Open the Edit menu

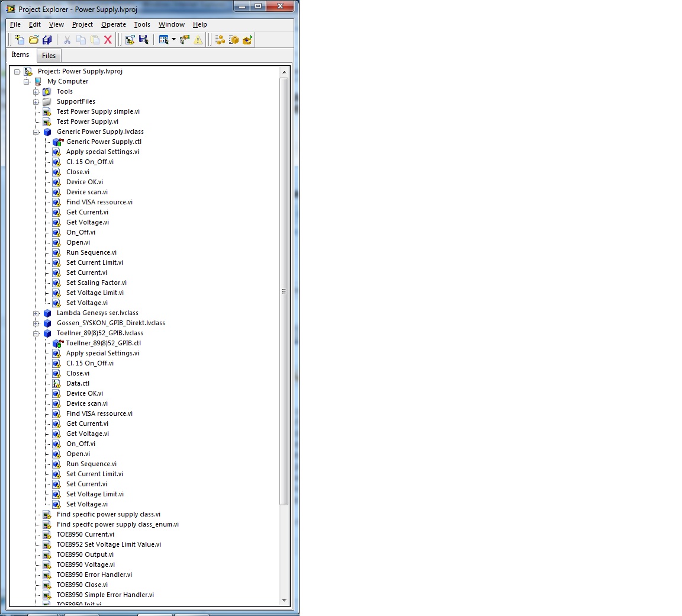[35, 24]
